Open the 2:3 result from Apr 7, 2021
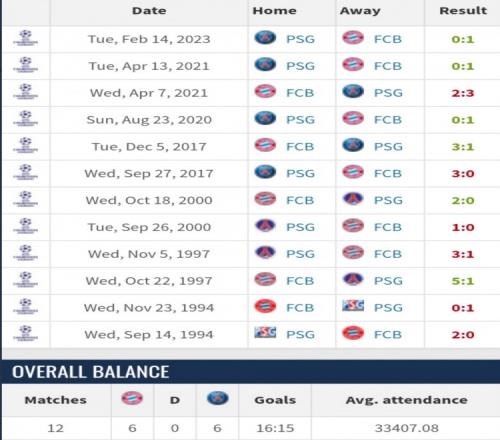 (463, 93)
